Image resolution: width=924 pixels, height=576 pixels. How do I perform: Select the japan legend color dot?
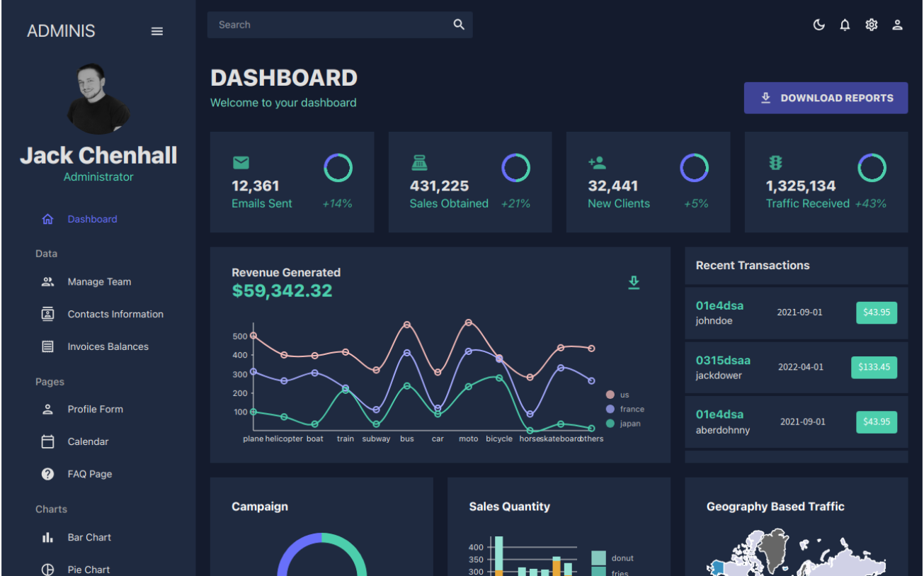click(x=610, y=424)
